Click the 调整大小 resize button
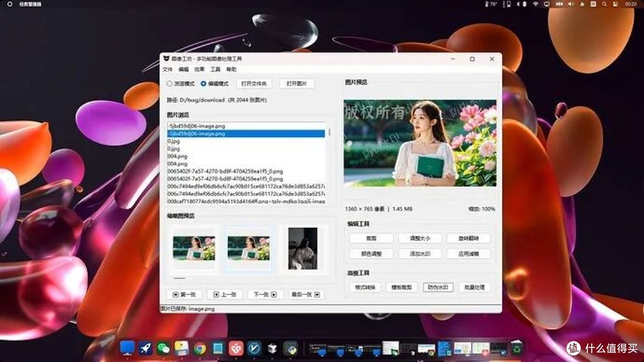 420,239
